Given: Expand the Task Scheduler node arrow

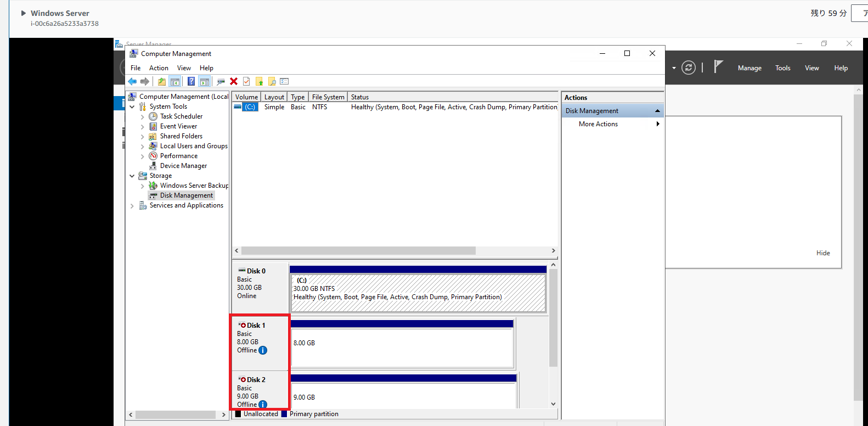Looking at the screenshot, I should pyautogui.click(x=142, y=117).
